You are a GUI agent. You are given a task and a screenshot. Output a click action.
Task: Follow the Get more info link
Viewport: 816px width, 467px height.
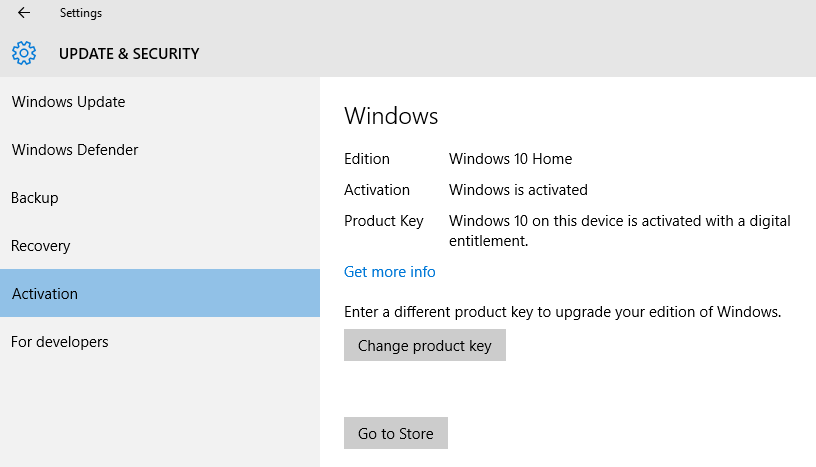pos(389,272)
